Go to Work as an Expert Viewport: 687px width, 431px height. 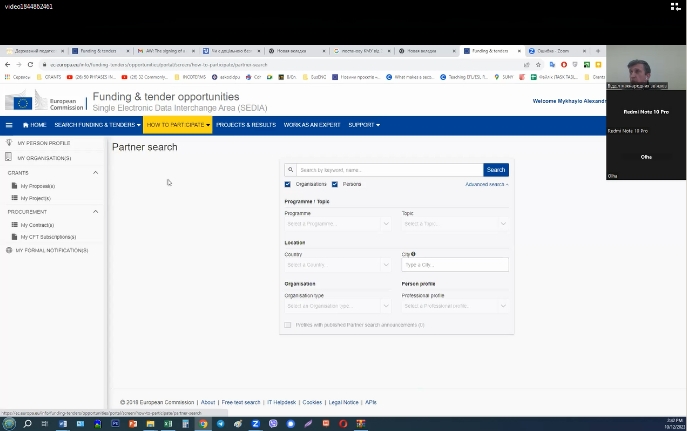(x=312, y=125)
